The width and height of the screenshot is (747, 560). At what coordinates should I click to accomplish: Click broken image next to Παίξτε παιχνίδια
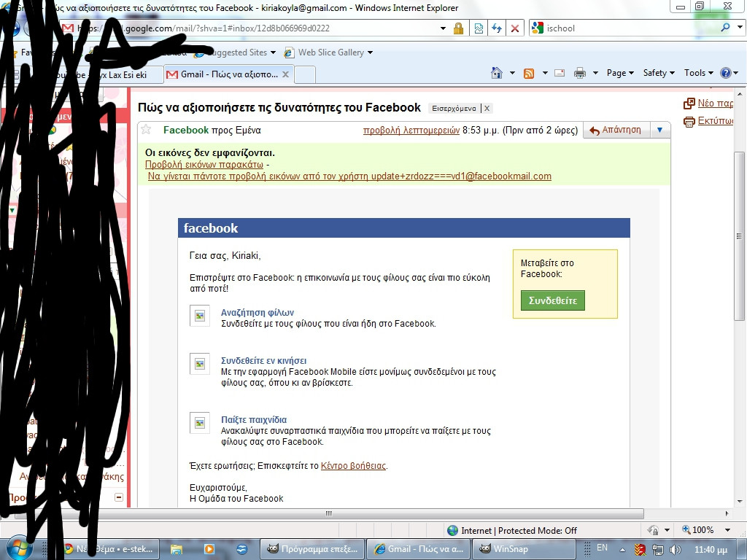click(x=200, y=423)
